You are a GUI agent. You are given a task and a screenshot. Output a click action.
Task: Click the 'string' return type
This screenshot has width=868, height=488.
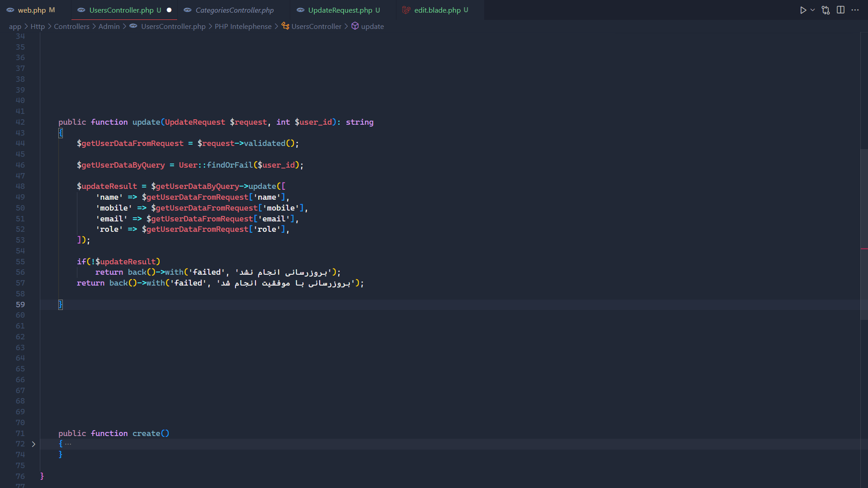(359, 122)
